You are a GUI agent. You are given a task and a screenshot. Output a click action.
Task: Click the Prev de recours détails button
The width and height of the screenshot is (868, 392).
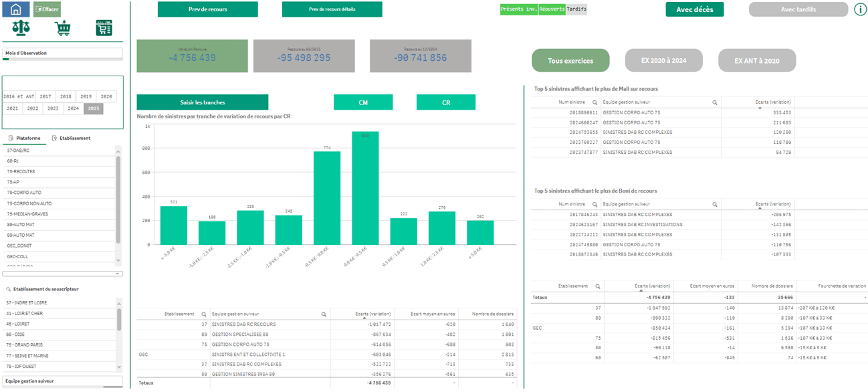coord(332,9)
